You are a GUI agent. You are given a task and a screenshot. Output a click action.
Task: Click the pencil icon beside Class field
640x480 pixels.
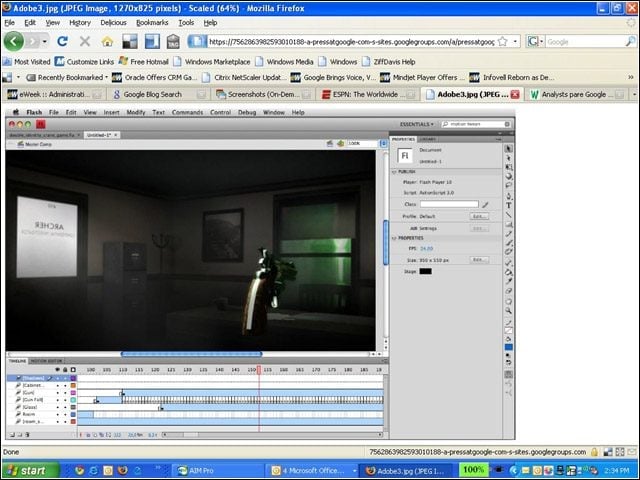485,204
